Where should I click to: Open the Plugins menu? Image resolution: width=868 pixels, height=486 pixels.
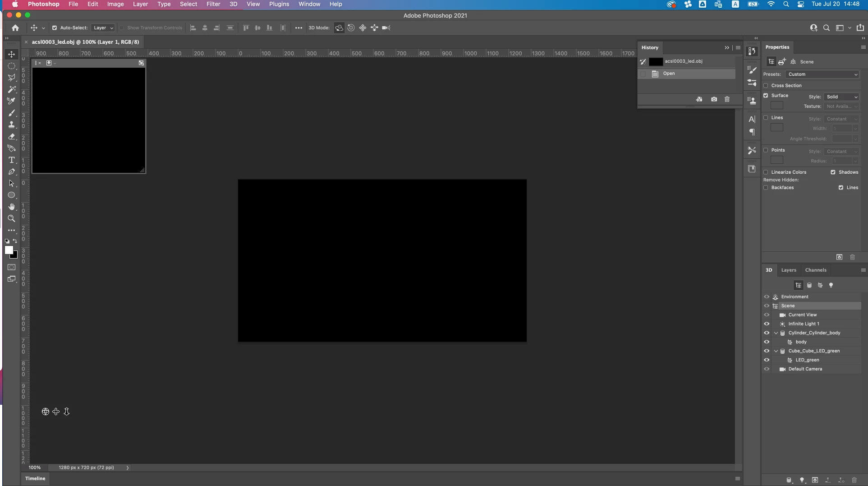(x=279, y=4)
